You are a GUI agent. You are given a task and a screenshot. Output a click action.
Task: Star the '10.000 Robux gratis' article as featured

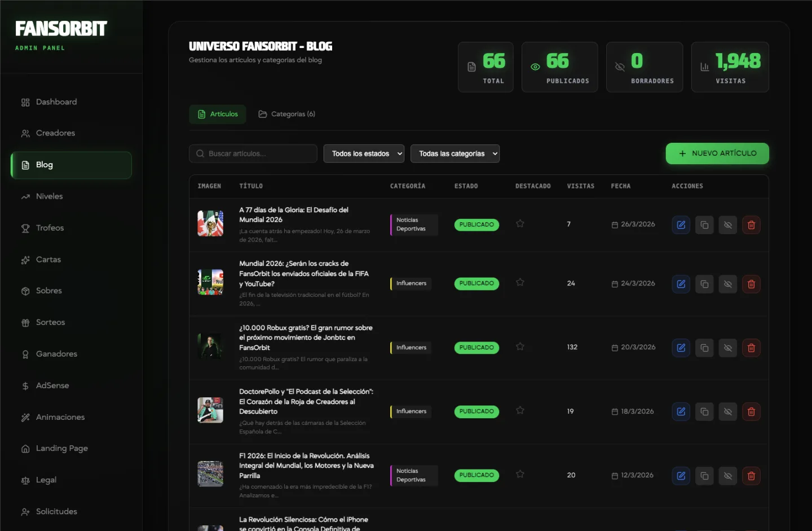click(x=520, y=346)
